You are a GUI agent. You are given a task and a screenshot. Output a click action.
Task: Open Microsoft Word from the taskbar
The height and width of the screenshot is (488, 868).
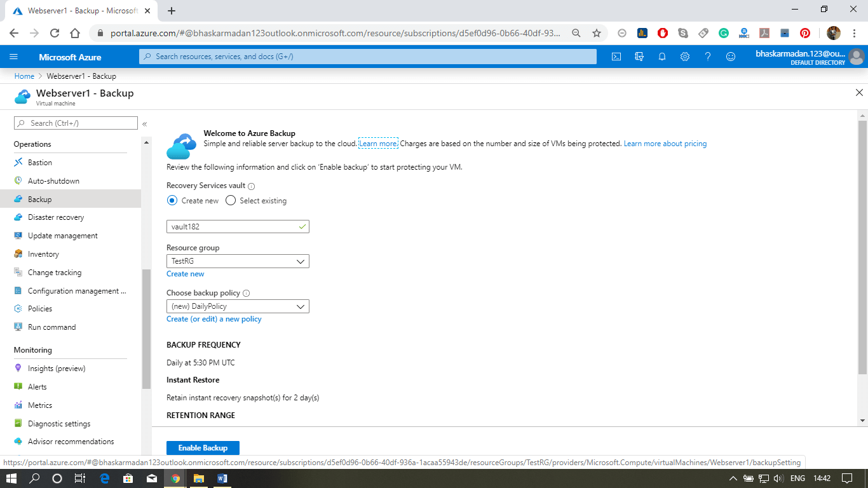[221, 478]
